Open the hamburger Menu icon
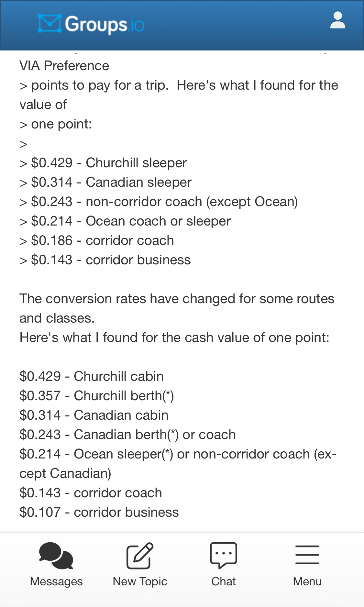 tap(307, 555)
